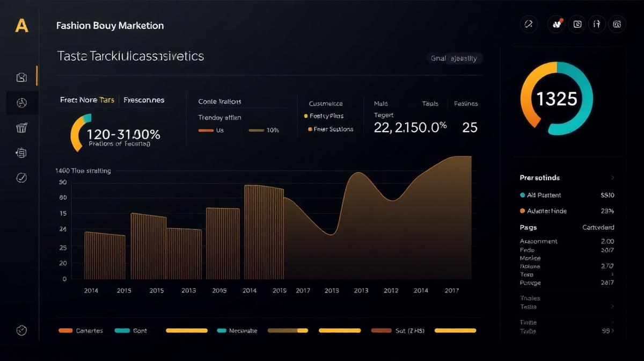Click the '22, 2.150.0%' value
The image size is (644, 361).
pos(410,127)
